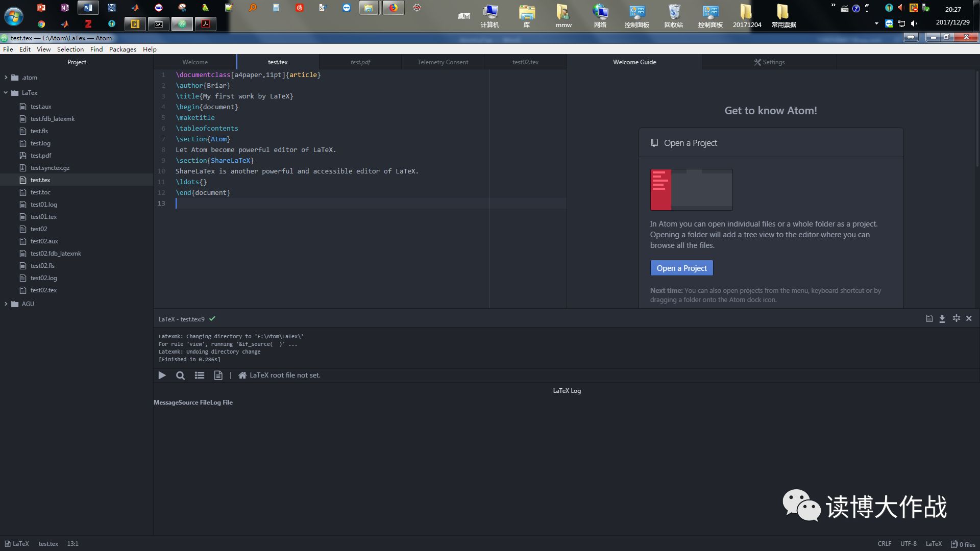Open the Help menu
The width and height of the screenshot is (980, 551).
(x=150, y=49)
